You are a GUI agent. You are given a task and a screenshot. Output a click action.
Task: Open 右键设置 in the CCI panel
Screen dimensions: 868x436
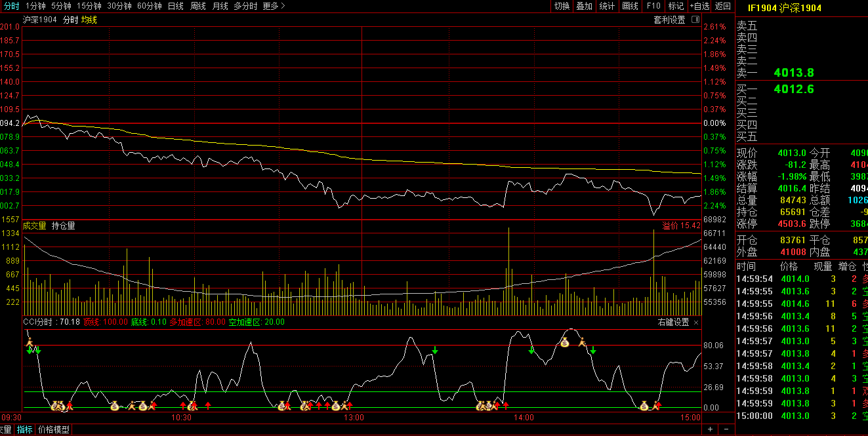coord(673,323)
